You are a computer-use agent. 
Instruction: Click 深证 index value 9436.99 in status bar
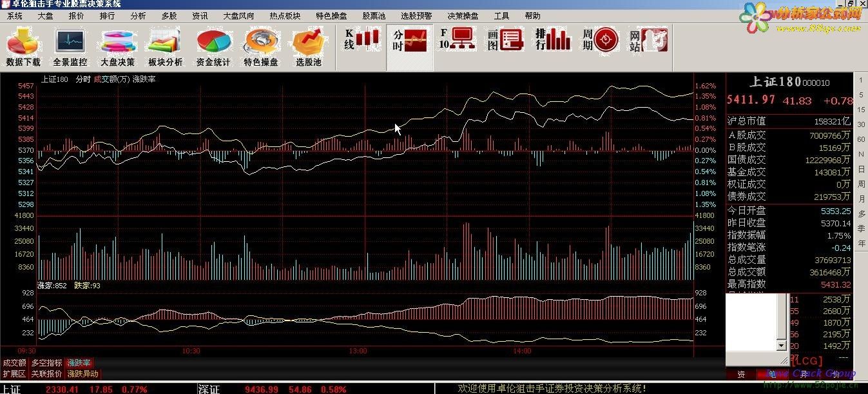tap(262, 389)
